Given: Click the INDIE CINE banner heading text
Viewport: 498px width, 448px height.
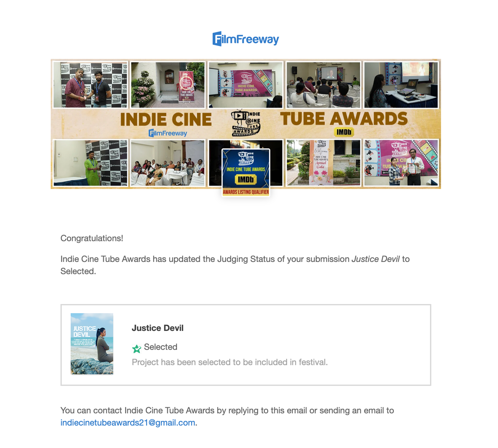Looking at the screenshot, I should [x=166, y=119].
